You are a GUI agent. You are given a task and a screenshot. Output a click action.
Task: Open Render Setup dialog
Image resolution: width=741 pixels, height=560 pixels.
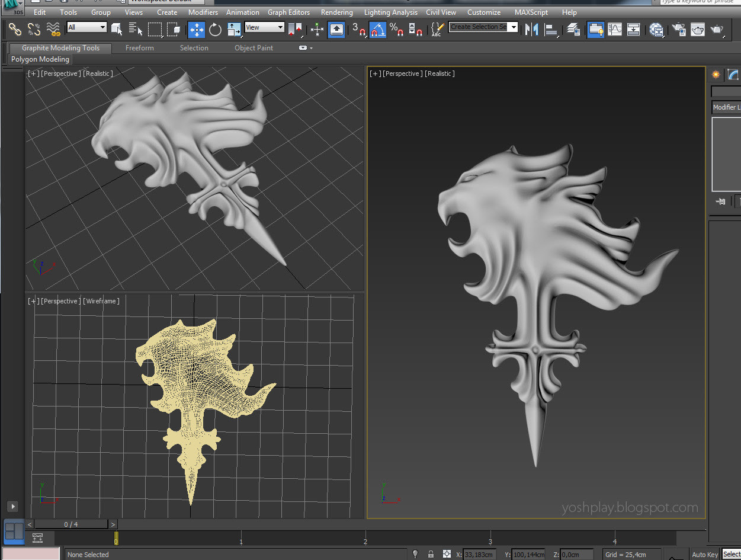pyautogui.click(x=679, y=28)
